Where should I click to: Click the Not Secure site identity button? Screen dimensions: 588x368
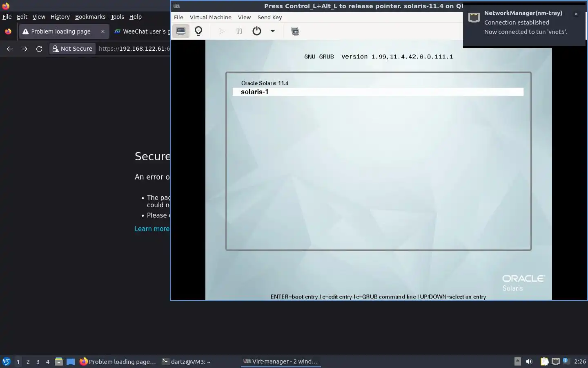pos(72,49)
